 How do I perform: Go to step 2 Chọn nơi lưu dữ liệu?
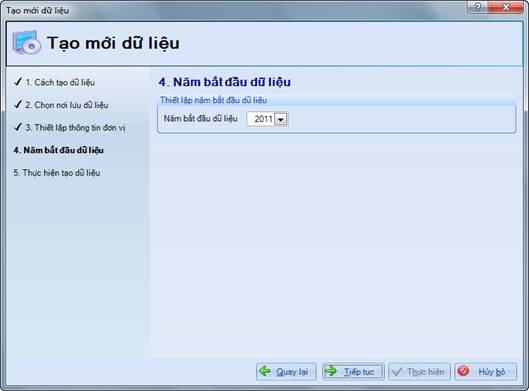click(x=67, y=105)
